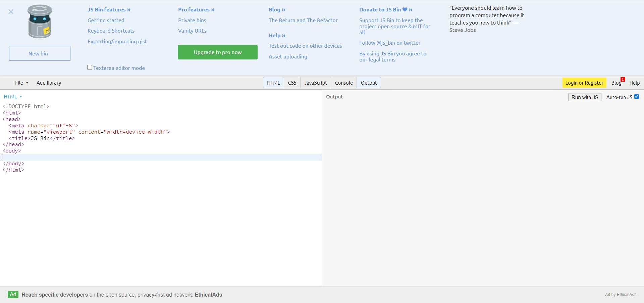Open the Add library menu
The height and width of the screenshot is (303, 644).
49,83
